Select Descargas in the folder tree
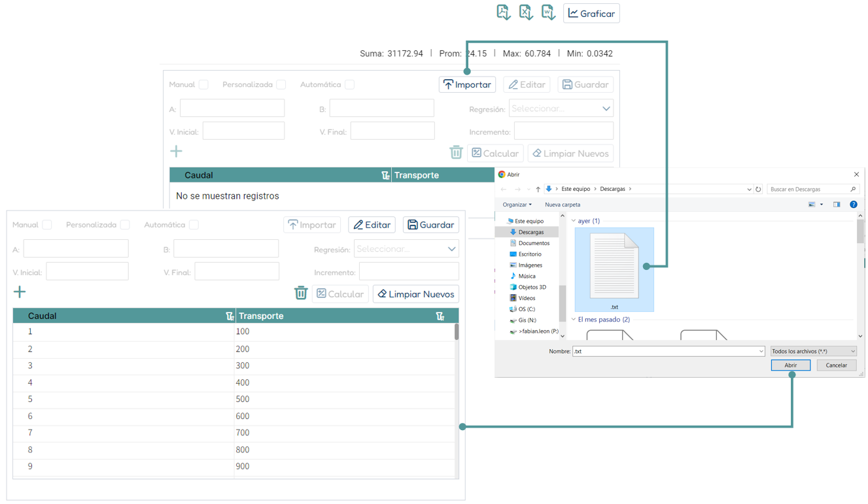 530,232
